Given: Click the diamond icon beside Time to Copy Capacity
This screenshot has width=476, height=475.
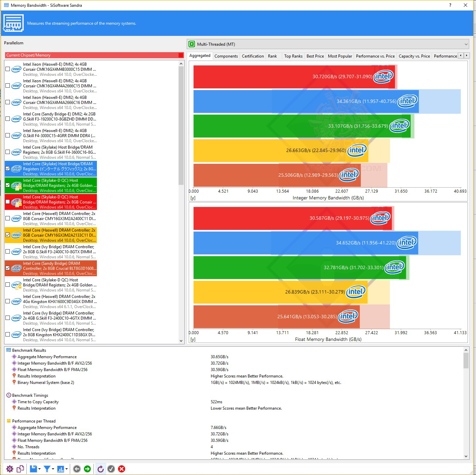Looking at the screenshot, I should pyautogui.click(x=14, y=402).
